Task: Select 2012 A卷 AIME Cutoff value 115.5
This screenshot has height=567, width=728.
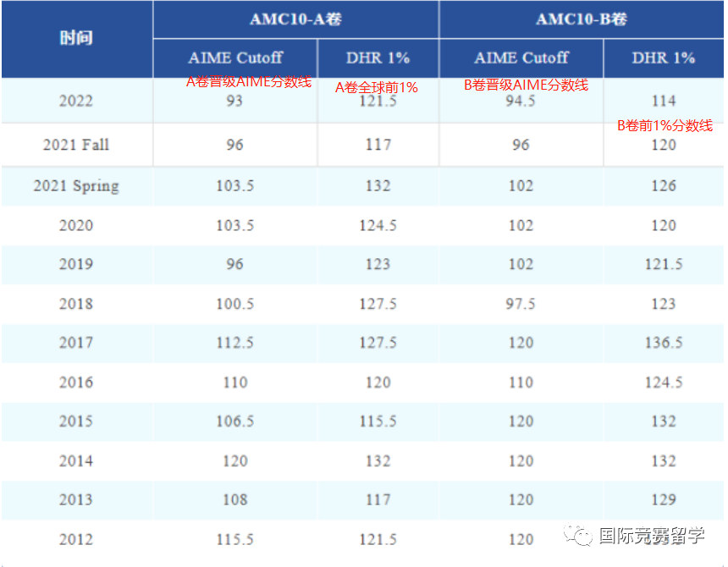Action: 235,540
